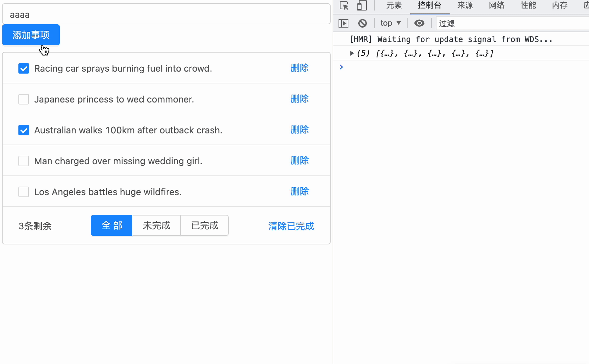Delete the Japanese princess todo item
Screen dimensions: 589x364
tap(300, 99)
